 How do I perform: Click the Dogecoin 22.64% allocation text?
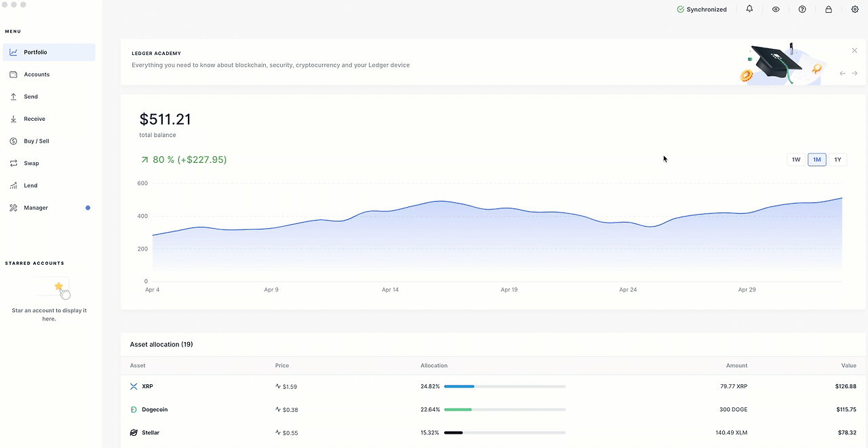point(430,409)
